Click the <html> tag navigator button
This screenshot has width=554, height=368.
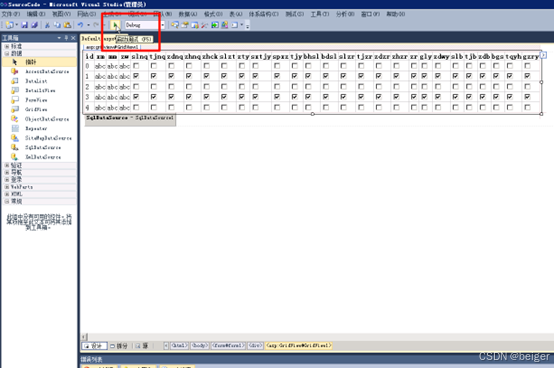click(x=179, y=346)
